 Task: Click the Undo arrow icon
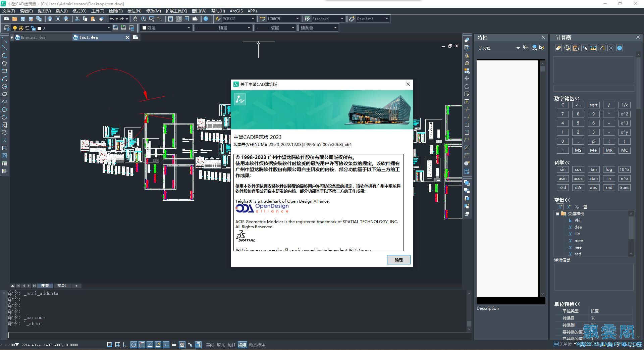point(112,19)
